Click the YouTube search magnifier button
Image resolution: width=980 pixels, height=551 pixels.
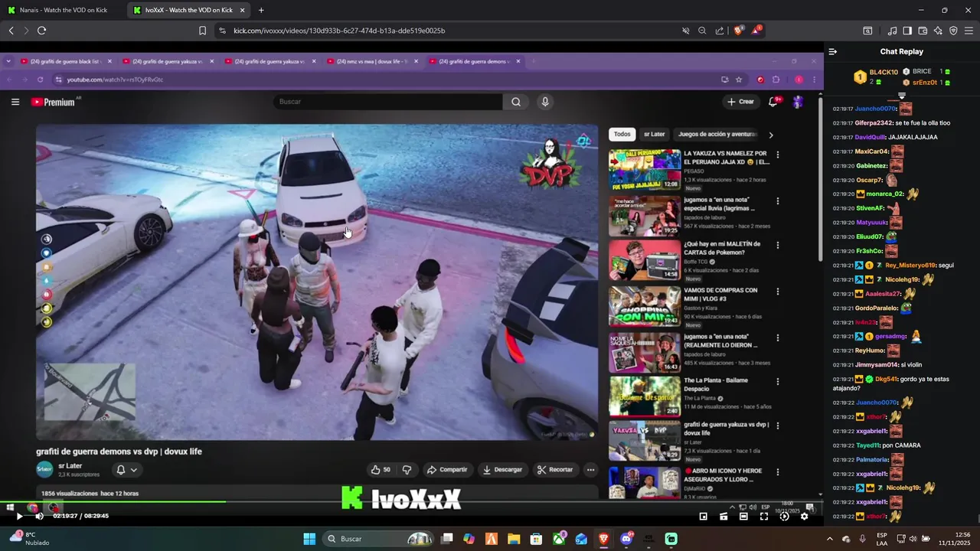(516, 102)
